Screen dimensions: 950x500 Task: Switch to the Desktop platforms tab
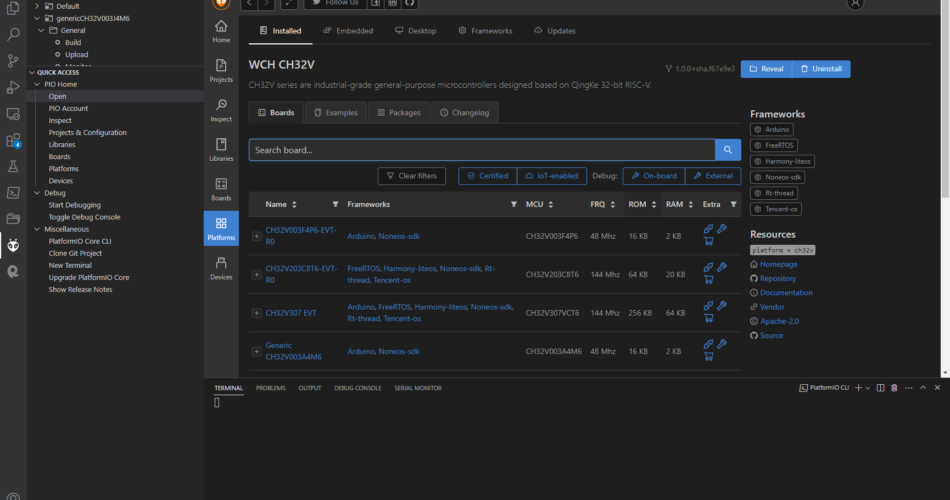(x=416, y=30)
